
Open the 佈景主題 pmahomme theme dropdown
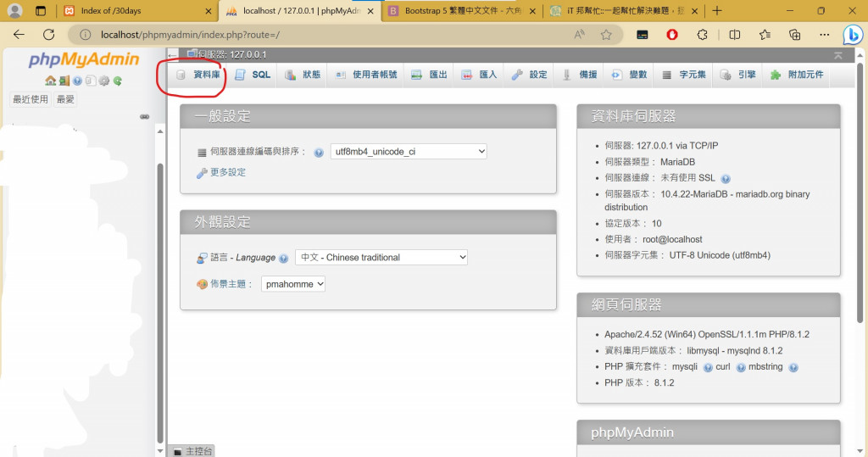point(292,284)
